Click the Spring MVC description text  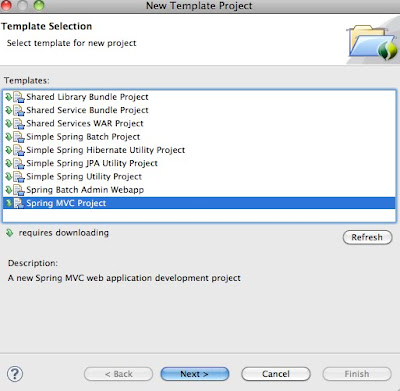(x=124, y=278)
